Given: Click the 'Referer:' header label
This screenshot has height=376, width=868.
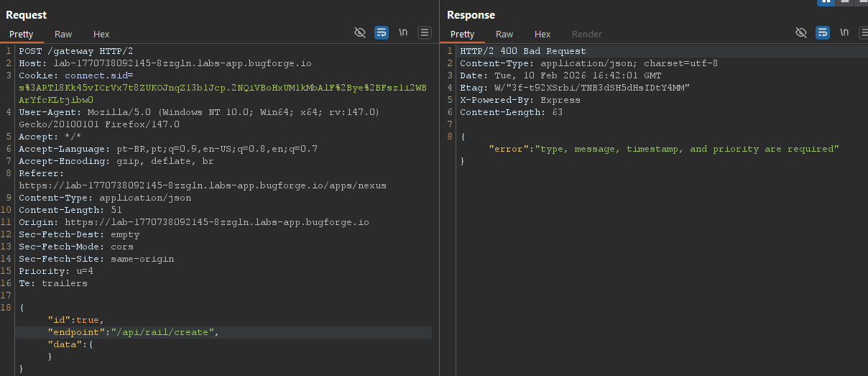Looking at the screenshot, I should [x=42, y=173].
